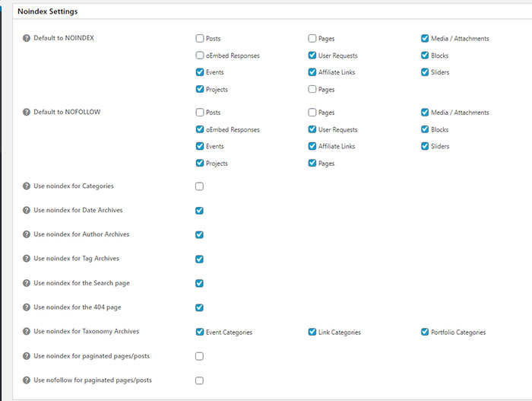The width and height of the screenshot is (532, 401).
Task: Click help icon beside Default to NOFOLLOW
Action: tap(27, 112)
